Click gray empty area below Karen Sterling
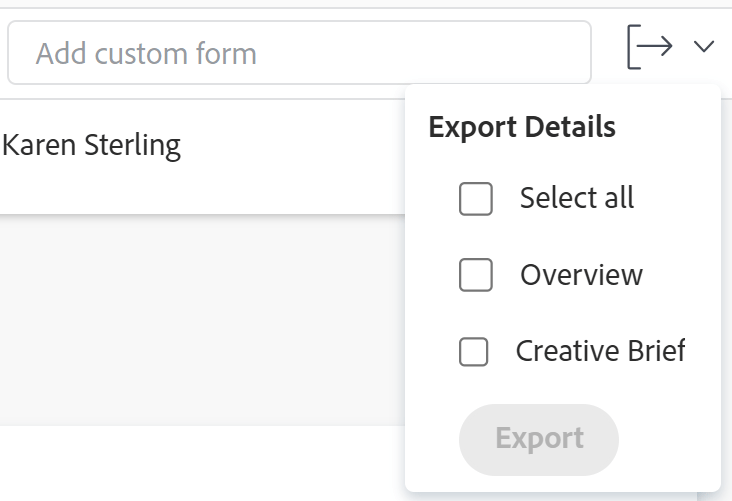Screen dimensions: 732x501 [x=200, y=320]
